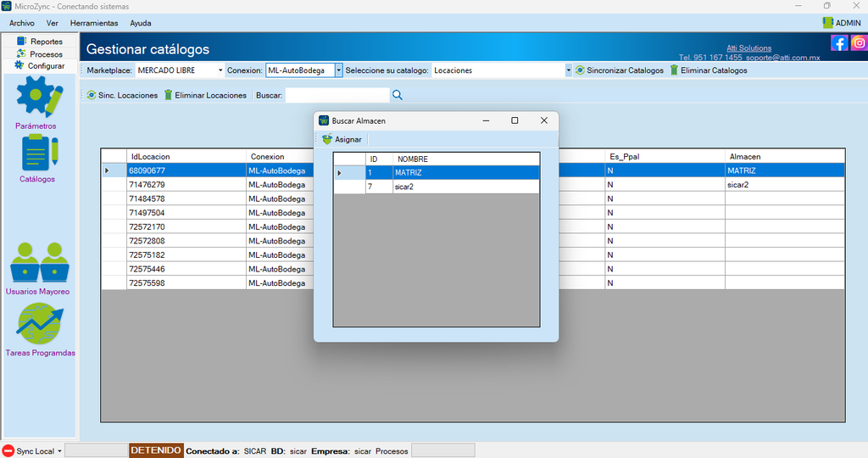Click the Procesos icon in sidebar
868x458 pixels.
pos(21,53)
